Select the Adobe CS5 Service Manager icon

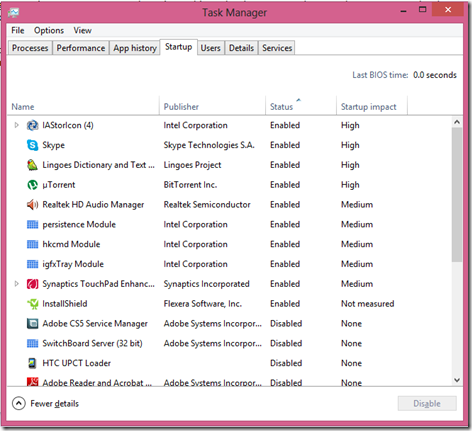click(x=32, y=324)
